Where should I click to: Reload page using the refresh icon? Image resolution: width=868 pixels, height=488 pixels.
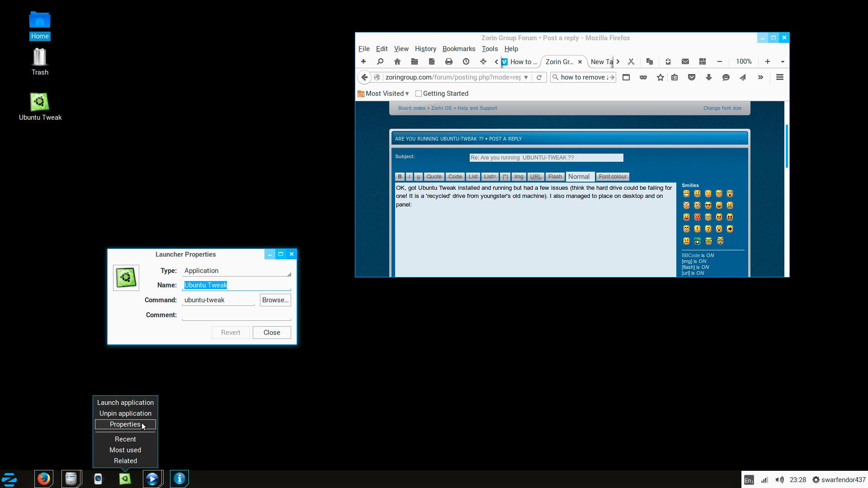539,77
